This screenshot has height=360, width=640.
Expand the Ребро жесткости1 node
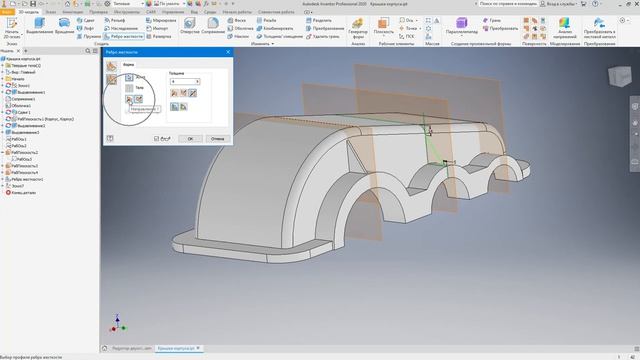coord(2,179)
